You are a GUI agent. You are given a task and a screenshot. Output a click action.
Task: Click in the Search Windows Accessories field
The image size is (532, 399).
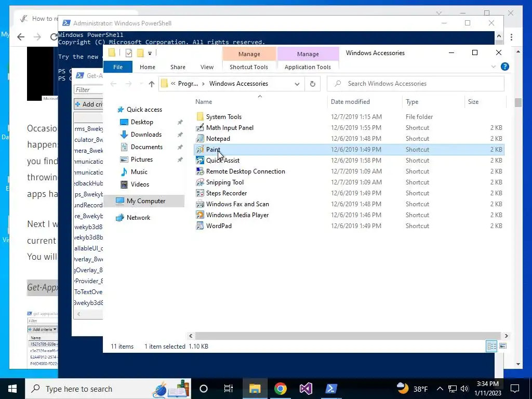point(415,84)
